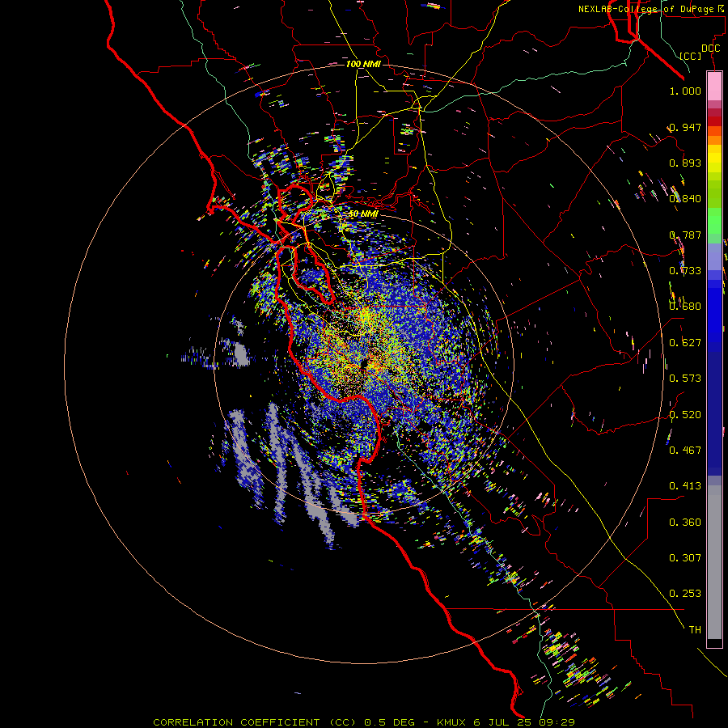The width and height of the screenshot is (728, 728).
Task: Click the 0.413 legend value
Action: 685,486
